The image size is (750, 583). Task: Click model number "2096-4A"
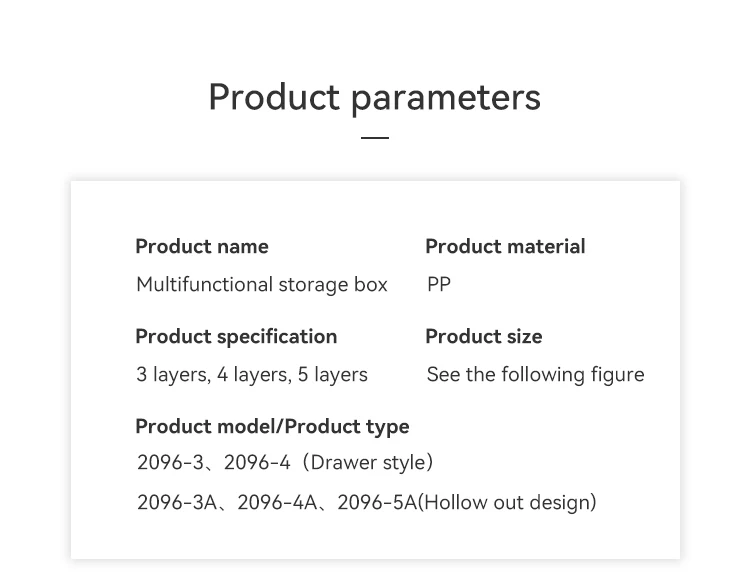point(276,502)
